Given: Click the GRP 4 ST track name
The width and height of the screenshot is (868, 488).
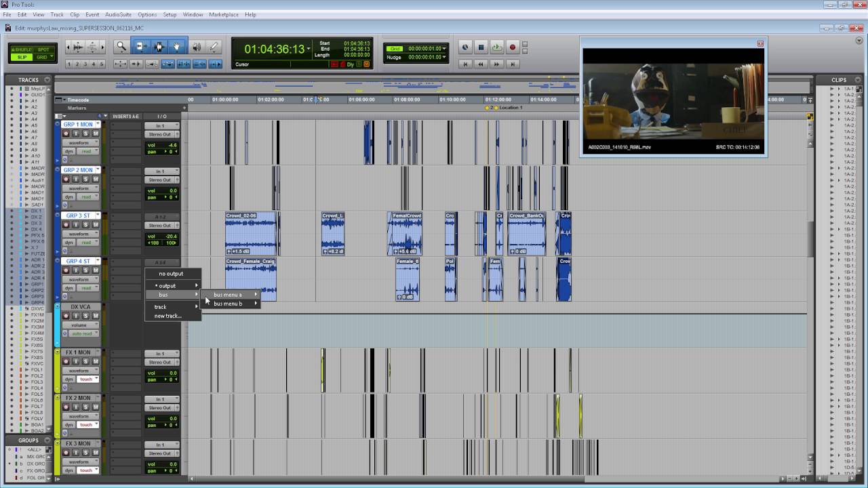Looking at the screenshot, I should pos(78,261).
